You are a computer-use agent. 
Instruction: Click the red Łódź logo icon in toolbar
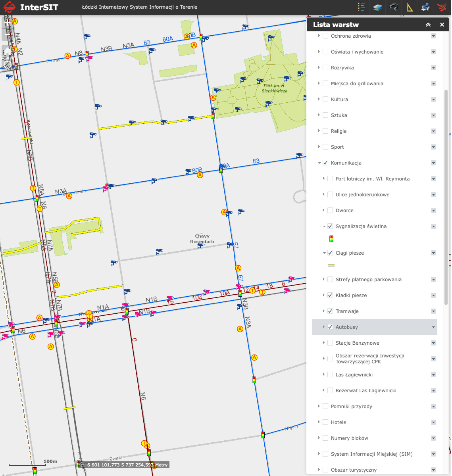coord(441,7)
